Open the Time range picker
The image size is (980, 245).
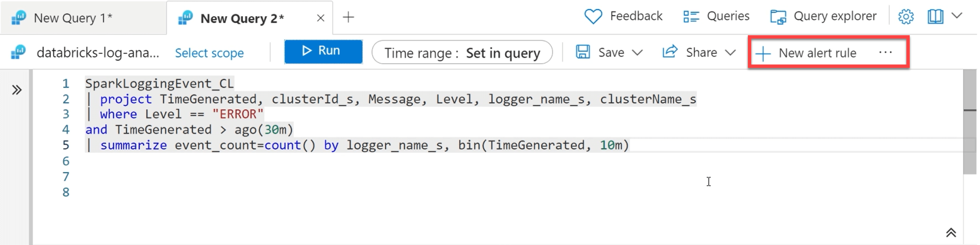[462, 52]
